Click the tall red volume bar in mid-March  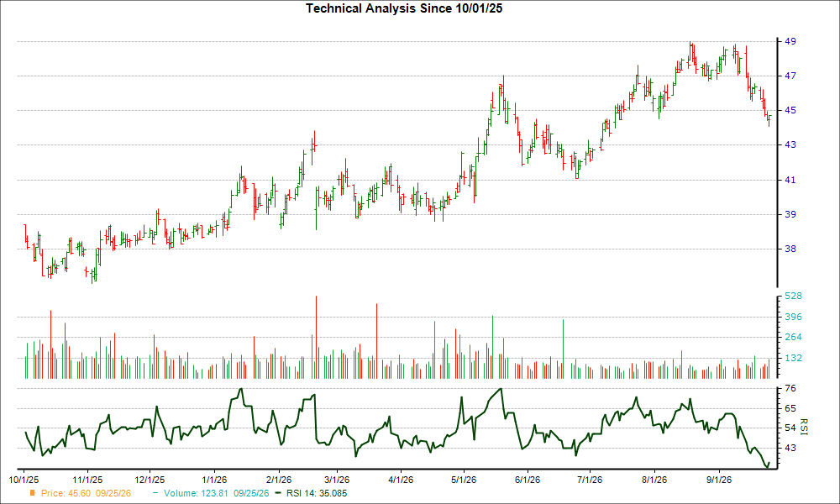[x=376, y=341]
